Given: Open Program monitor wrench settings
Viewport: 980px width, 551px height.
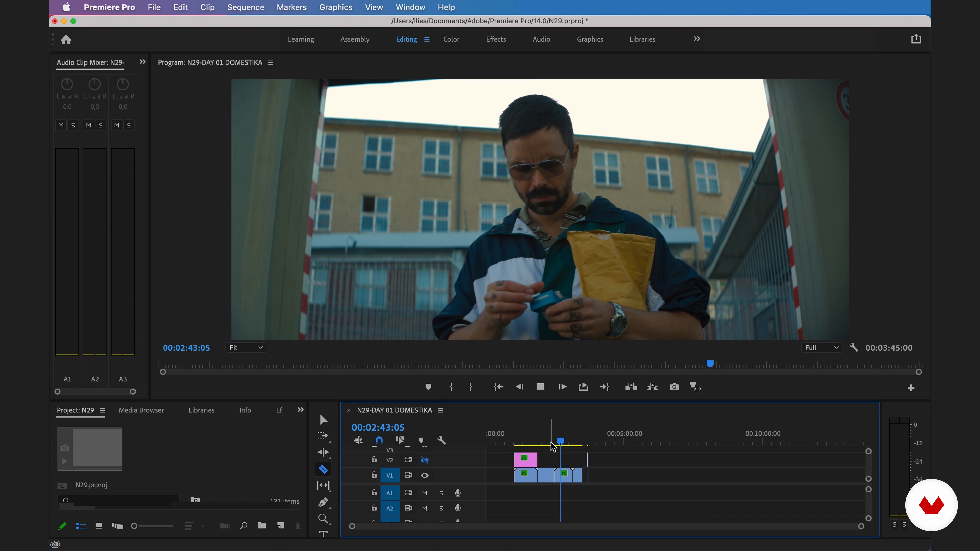Looking at the screenshot, I should [854, 347].
